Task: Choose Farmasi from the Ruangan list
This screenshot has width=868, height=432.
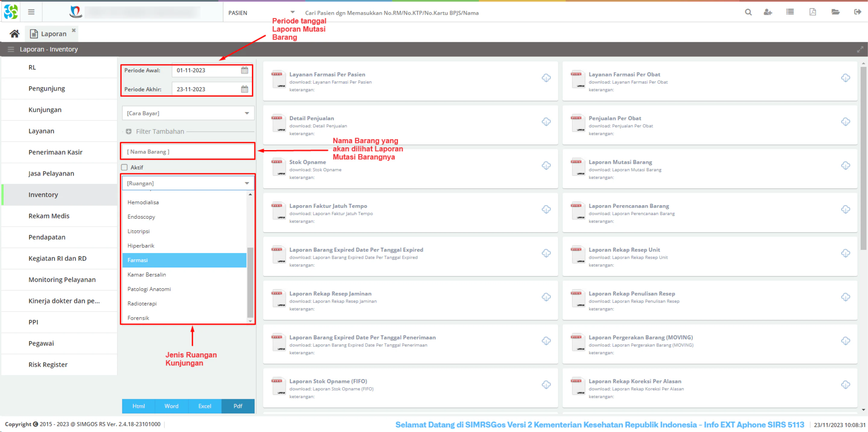Action: click(184, 260)
